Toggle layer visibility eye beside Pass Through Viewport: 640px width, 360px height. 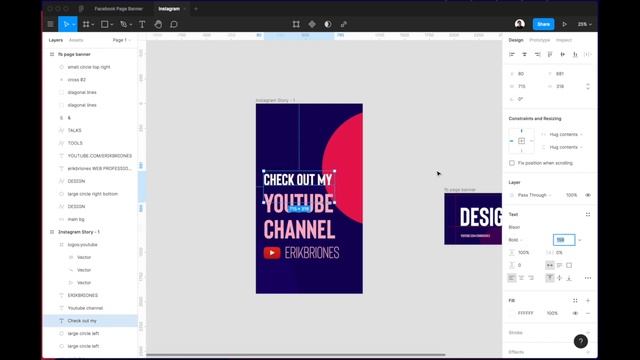pos(588,195)
